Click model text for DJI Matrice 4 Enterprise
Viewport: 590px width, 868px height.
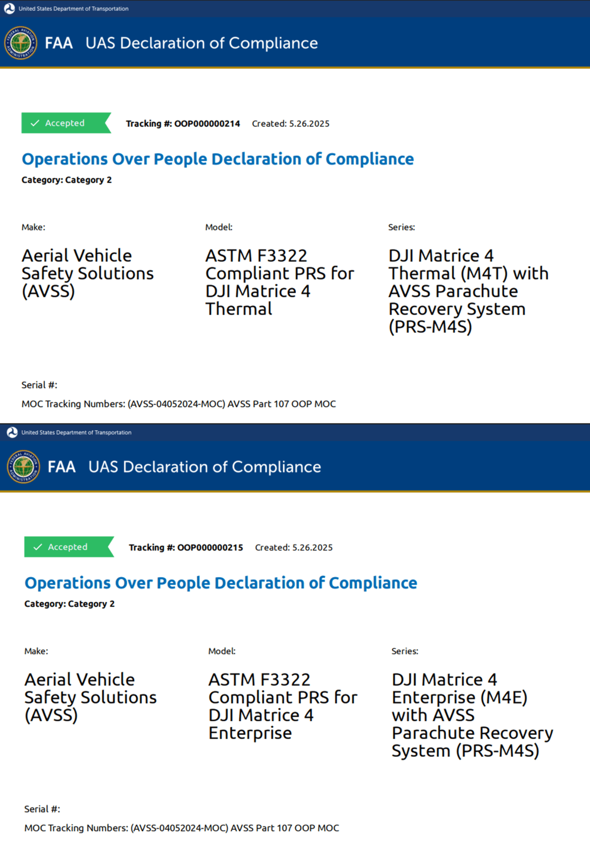pyautogui.click(x=283, y=706)
